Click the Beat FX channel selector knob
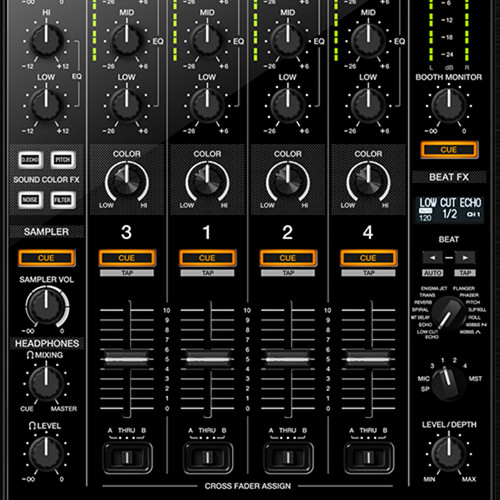Screen dimensions: 500x500 449,383
